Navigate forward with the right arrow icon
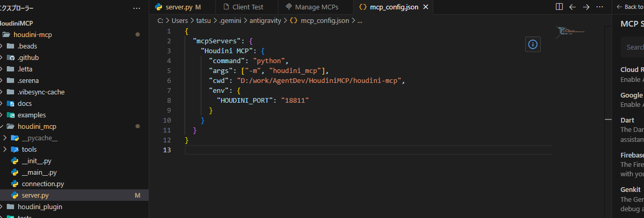Screen dimensions: 644x218 pos(586,7)
